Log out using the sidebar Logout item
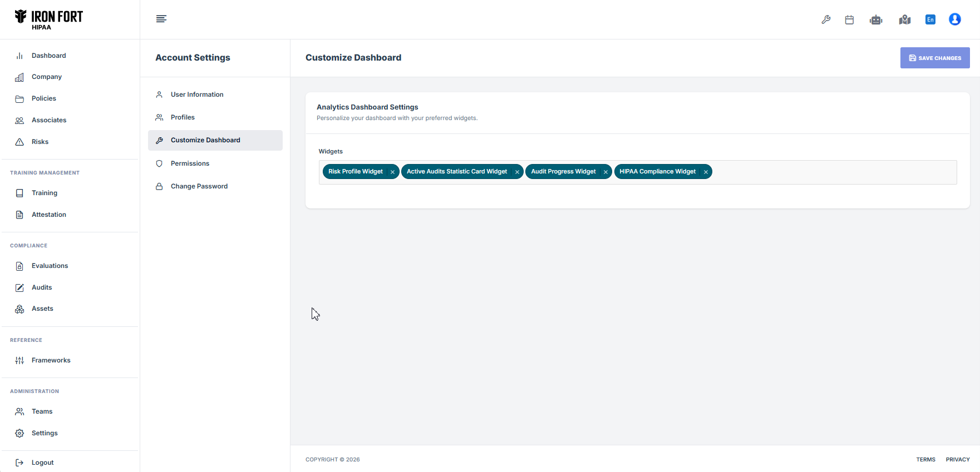Viewport: 980px width, 472px height. pos(42,463)
